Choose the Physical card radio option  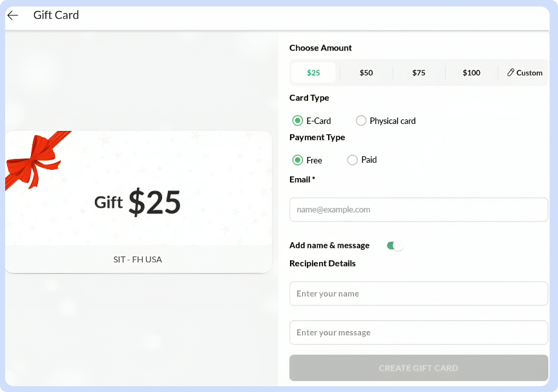point(361,121)
